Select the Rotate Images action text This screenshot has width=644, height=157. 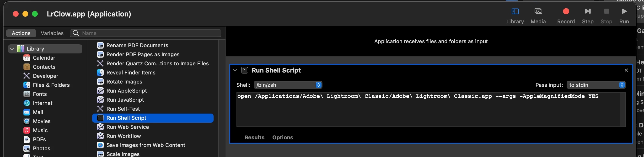[x=124, y=82]
